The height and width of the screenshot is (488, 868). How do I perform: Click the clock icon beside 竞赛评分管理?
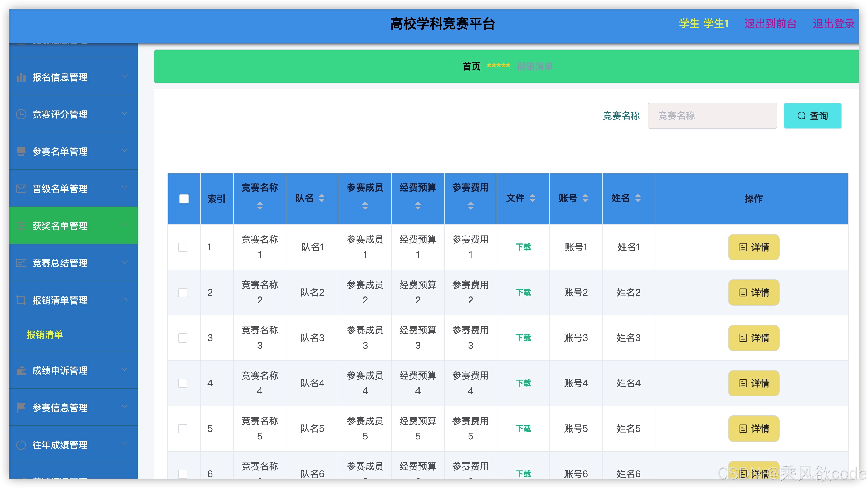tap(21, 114)
